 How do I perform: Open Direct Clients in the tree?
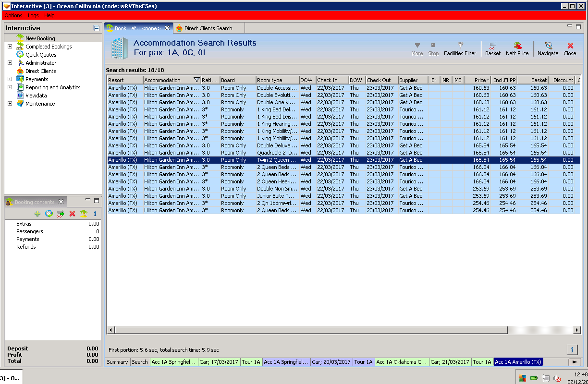pos(41,71)
